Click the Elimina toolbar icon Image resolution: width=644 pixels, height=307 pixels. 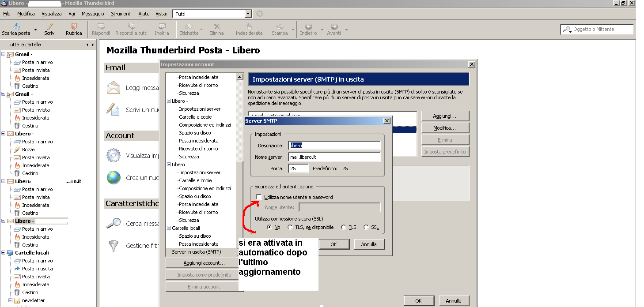click(216, 26)
